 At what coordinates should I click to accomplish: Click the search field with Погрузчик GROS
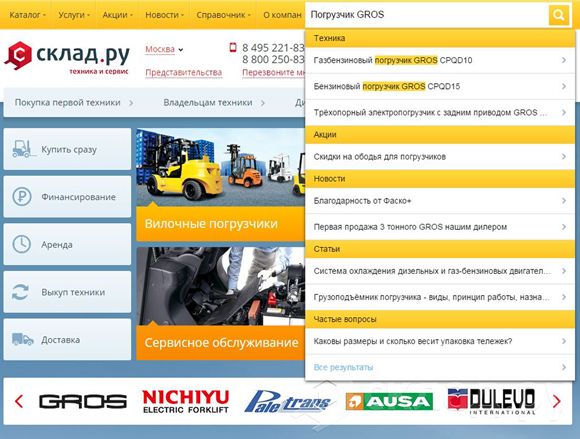pyautogui.click(x=427, y=15)
